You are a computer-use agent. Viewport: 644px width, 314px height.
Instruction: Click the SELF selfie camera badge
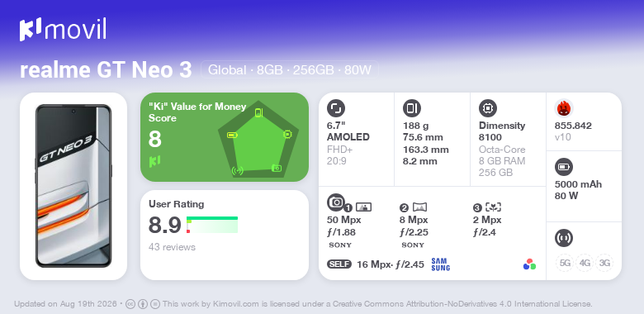click(x=339, y=264)
